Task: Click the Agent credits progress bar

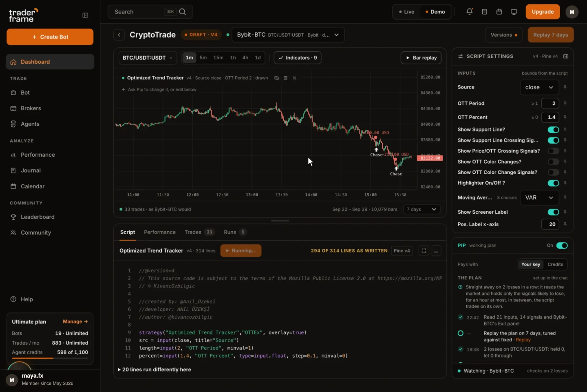Action: [x=50, y=358]
